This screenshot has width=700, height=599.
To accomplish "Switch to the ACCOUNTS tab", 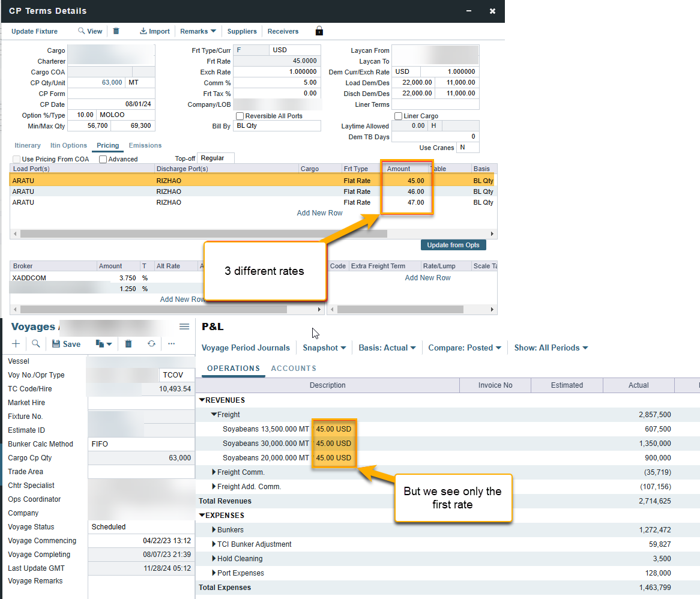I will (293, 369).
